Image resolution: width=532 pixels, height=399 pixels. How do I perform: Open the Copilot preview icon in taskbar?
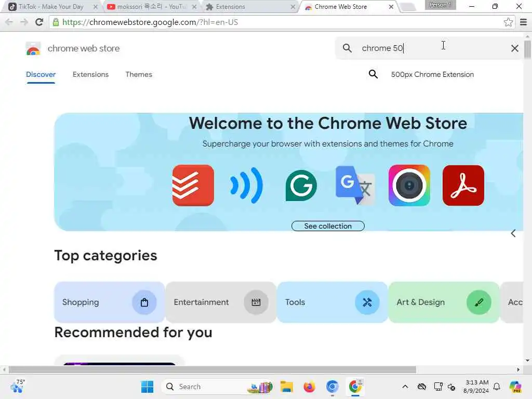tap(515, 387)
